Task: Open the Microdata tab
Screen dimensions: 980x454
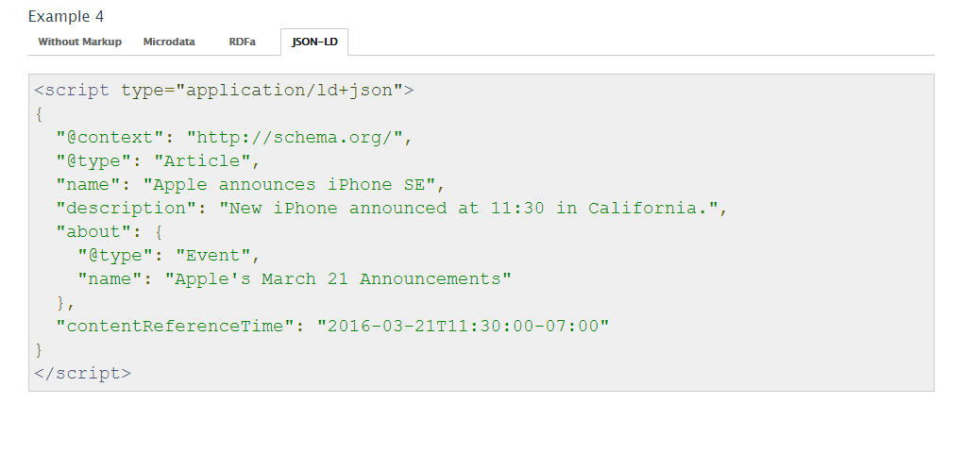Action: [169, 42]
